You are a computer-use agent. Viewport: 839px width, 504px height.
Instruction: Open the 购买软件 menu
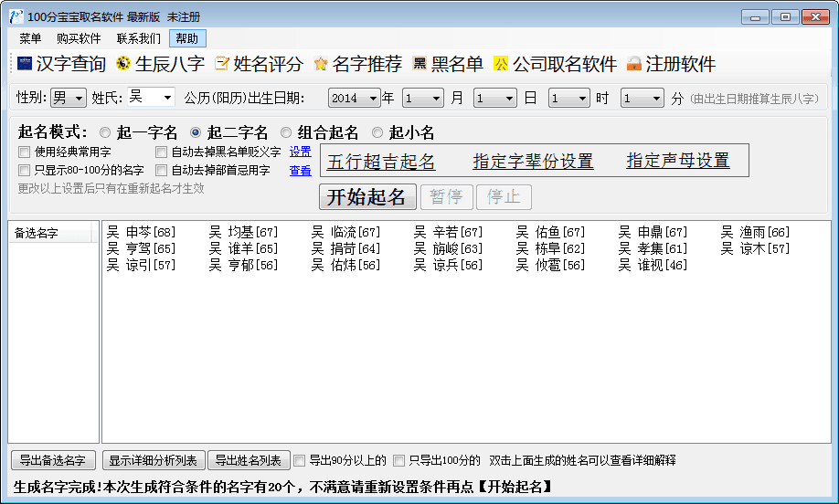coord(79,38)
